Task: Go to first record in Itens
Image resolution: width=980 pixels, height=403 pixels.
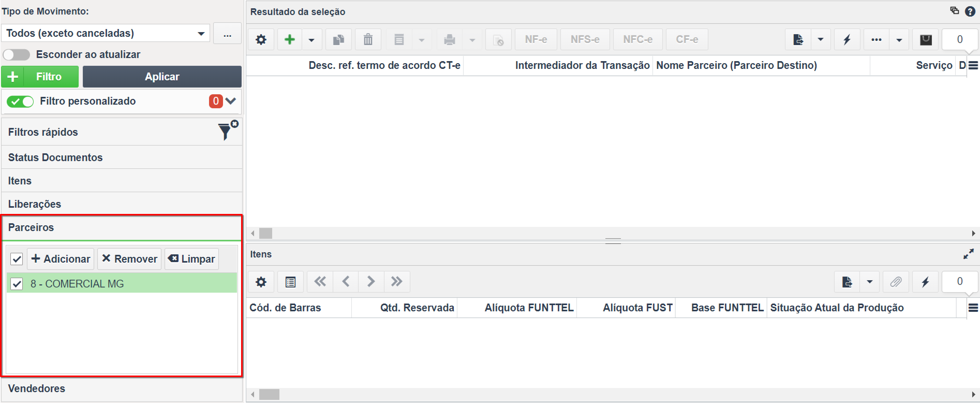Action: [x=320, y=282]
